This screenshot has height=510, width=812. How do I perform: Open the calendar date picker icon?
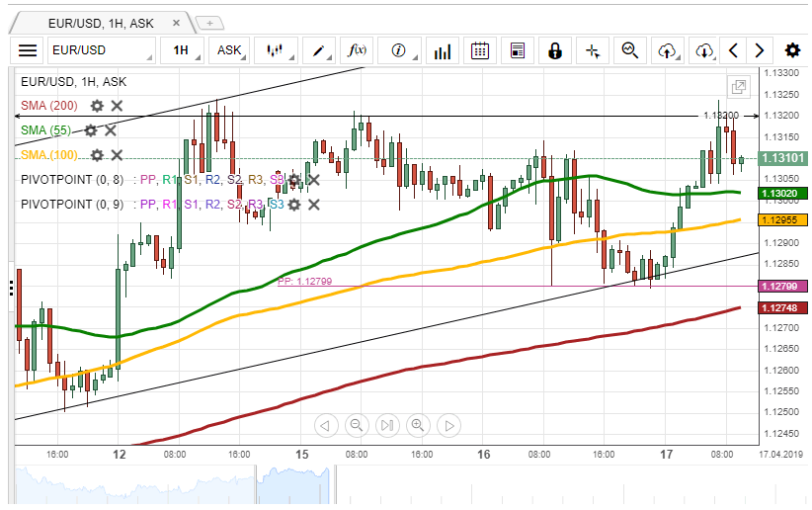480,50
